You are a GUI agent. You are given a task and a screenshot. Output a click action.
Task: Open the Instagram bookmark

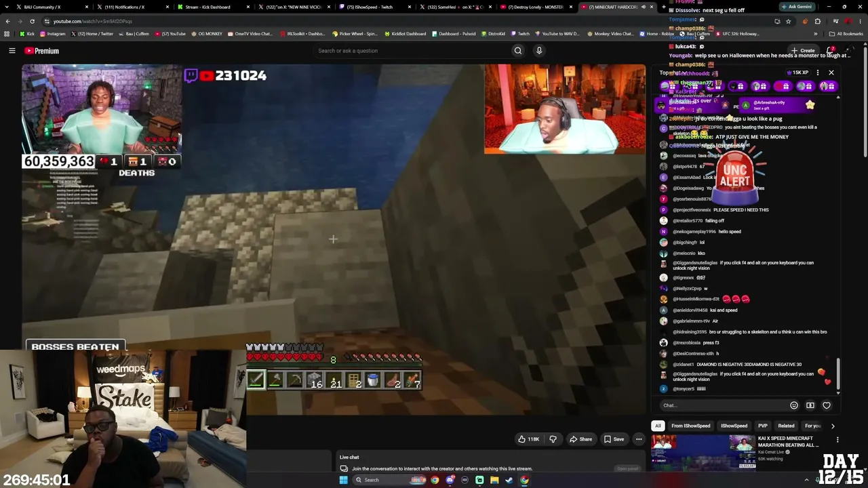pyautogui.click(x=53, y=34)
